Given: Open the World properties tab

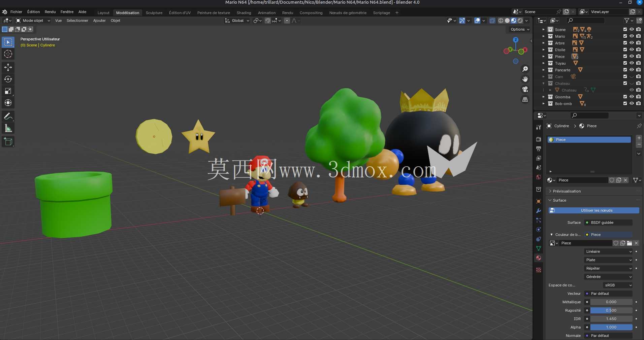Looking at the screenshot, I should pos(539,177).
